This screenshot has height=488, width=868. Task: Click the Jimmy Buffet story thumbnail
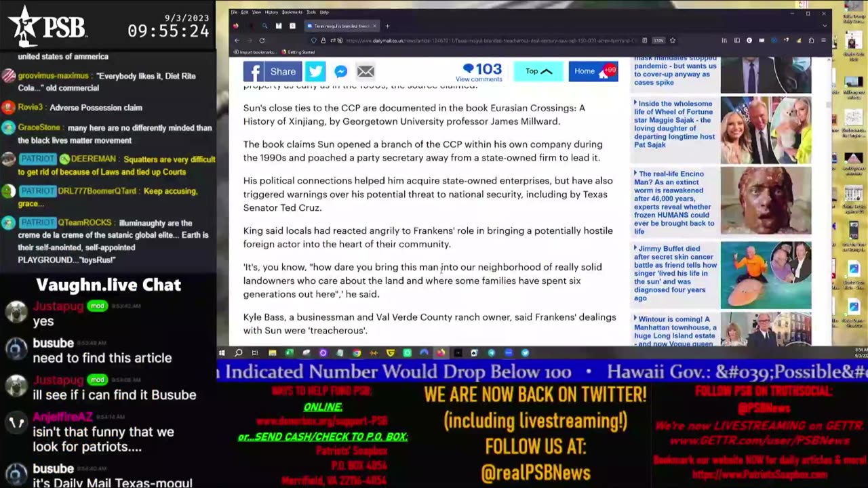(766, 274)
